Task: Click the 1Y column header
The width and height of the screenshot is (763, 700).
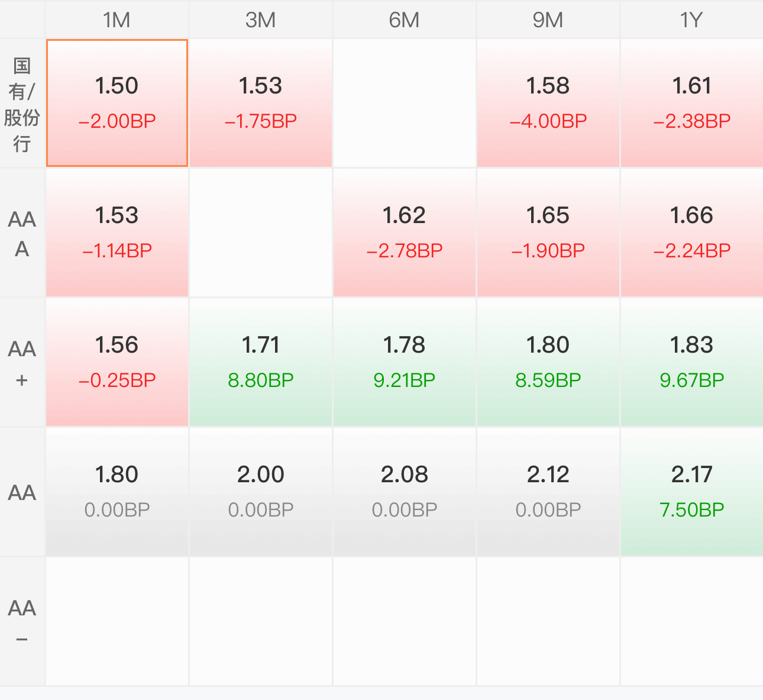Action: pos(691,20)
